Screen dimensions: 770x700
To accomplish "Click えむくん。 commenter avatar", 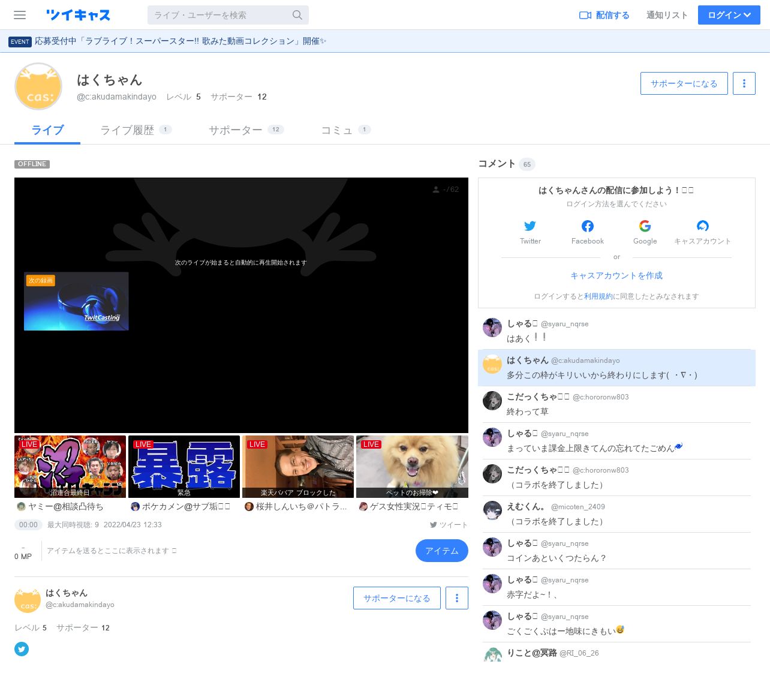I will pos(492,510).
